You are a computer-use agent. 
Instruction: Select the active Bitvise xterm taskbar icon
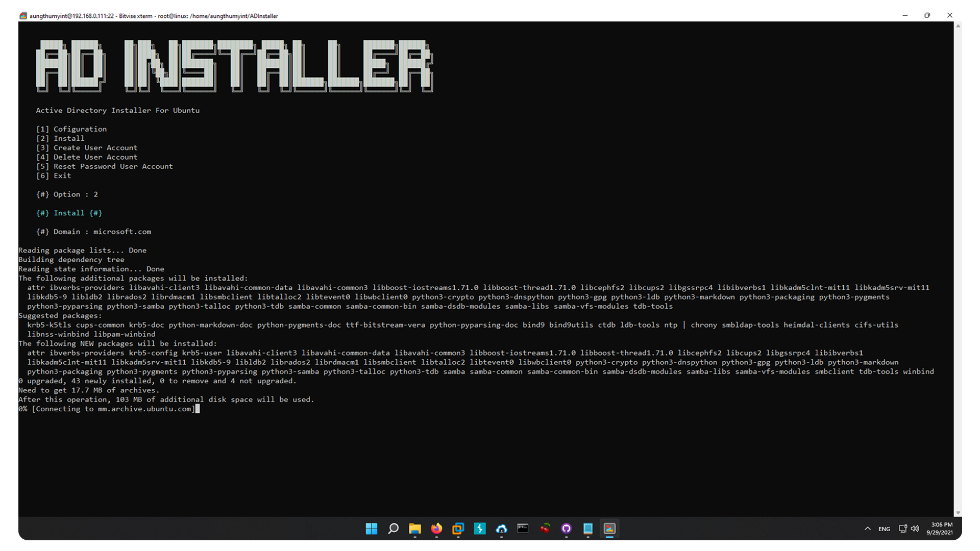click(609, 529)
